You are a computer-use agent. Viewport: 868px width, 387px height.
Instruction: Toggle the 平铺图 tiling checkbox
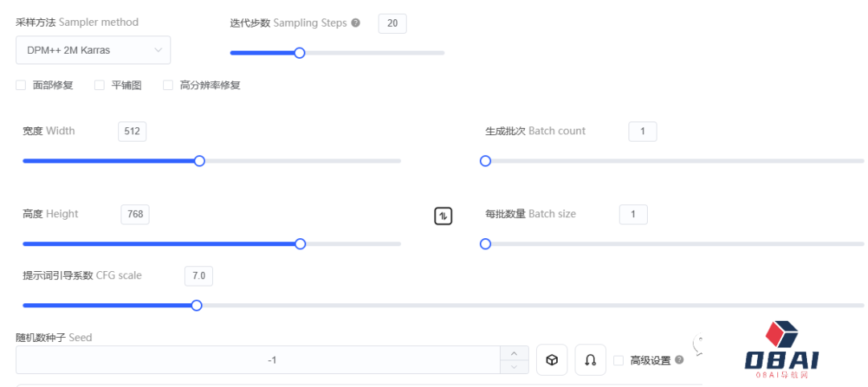coord(100,85)
